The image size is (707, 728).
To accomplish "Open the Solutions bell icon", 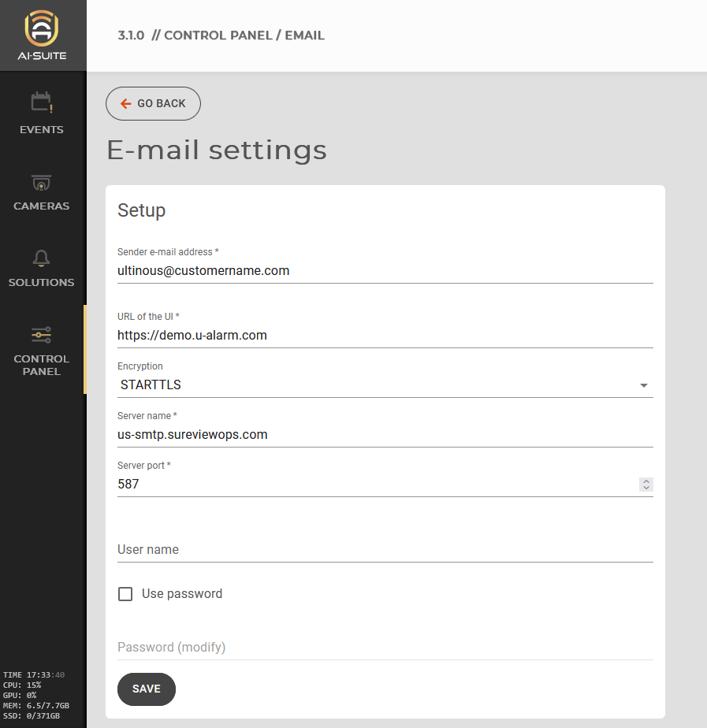I will [41, 258].
